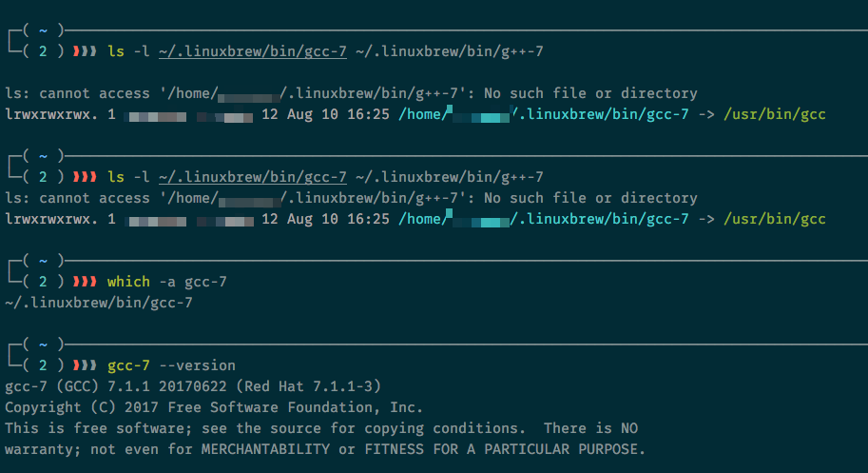
Task: Click the 'lrwxrwxrwx.' permissions in the second listing
Action: [x=51, y=219]
